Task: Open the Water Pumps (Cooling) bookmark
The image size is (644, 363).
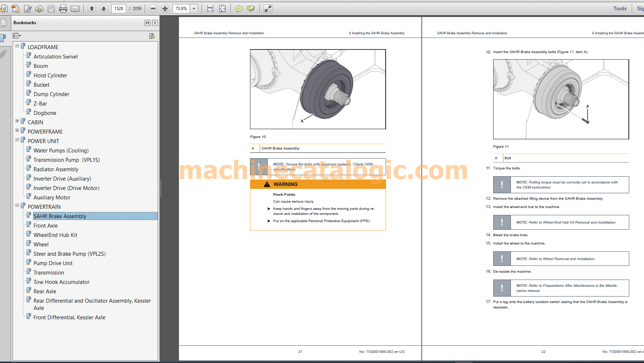Action: 61,151
